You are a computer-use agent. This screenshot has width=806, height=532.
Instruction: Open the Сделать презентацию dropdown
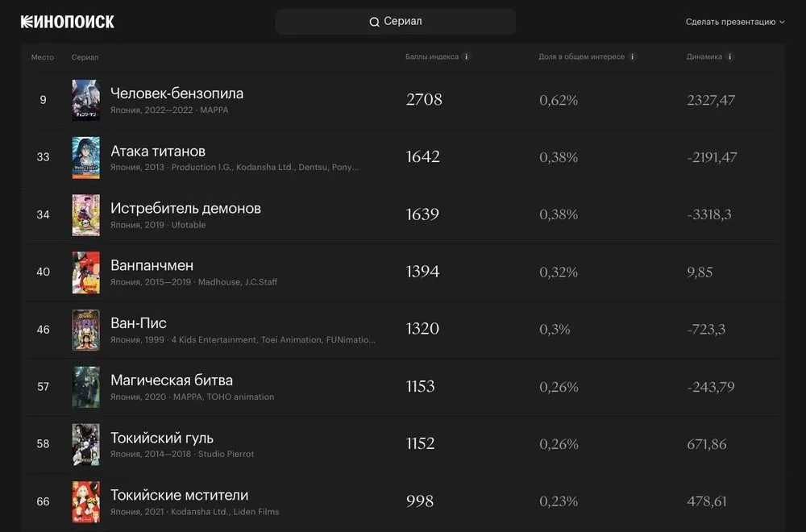coord(734,22)
